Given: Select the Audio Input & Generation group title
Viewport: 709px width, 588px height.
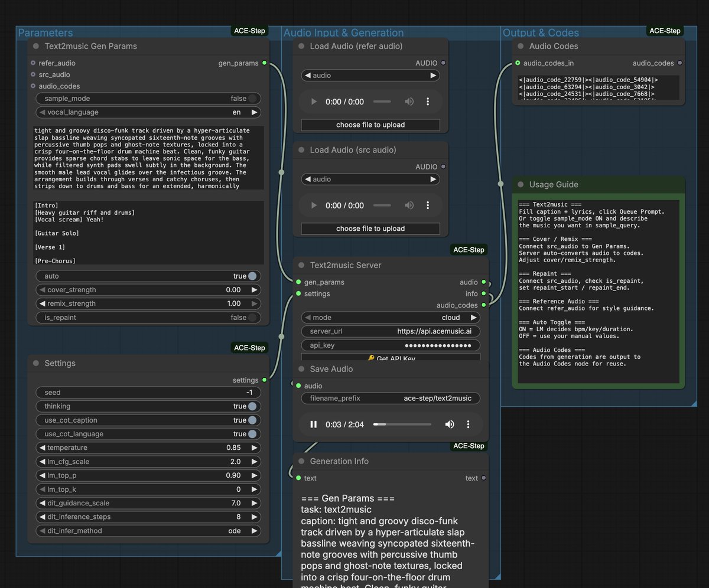Looking at the screenshot, I should coord(344,33).
